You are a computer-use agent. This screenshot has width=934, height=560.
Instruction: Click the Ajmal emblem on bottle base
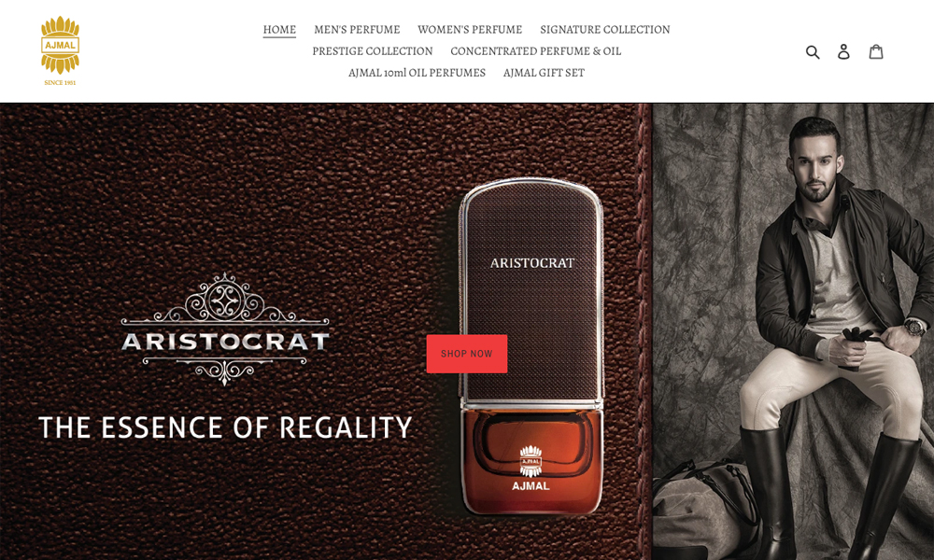tap(531, 468)
